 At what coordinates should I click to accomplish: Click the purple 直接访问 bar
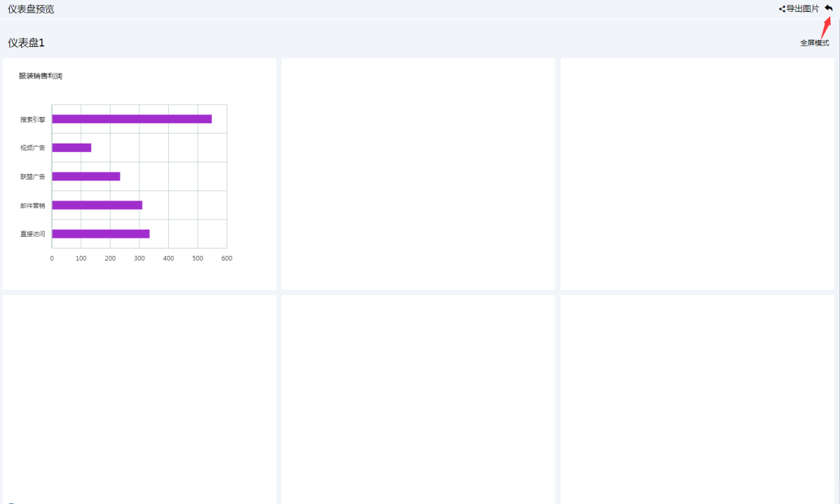(101, 233)
